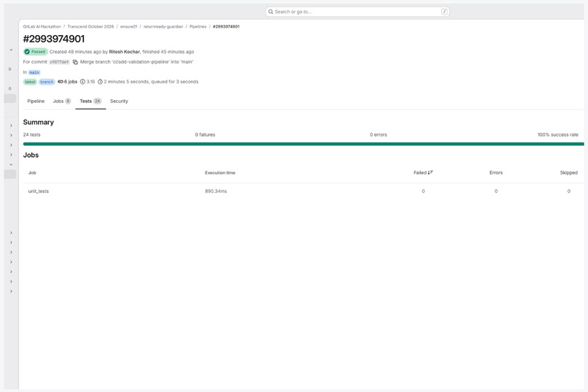Click the magnifier icon in the search box

click(x=271, y=12)
